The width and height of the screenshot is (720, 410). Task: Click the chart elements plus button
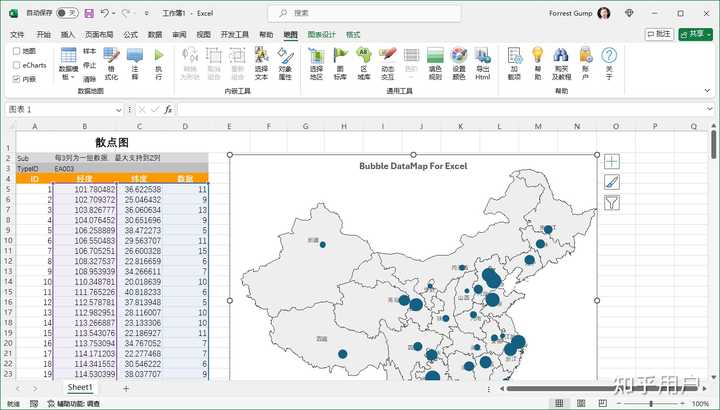point(612,162)
